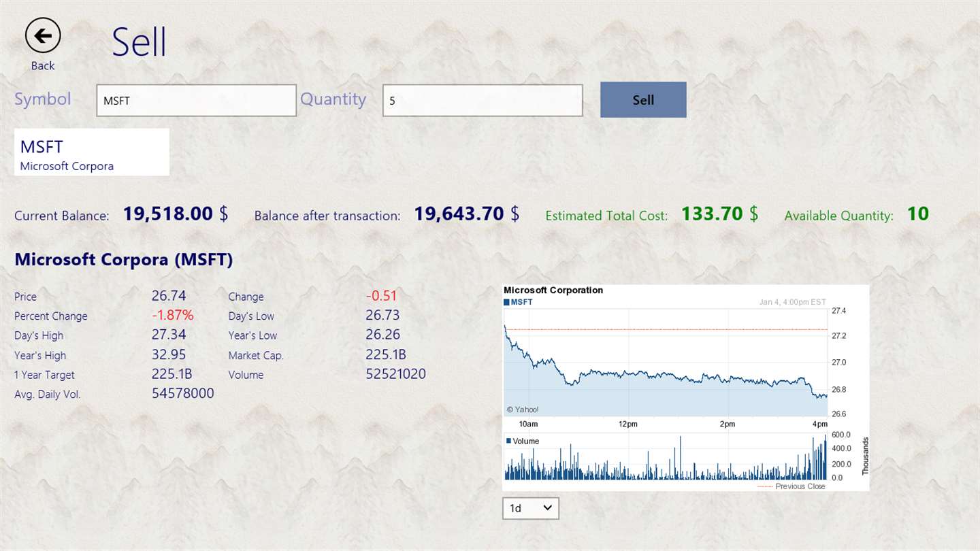This screenshot has width=980, height=551.
Task: Focus the Quantity input field
Action: tap(483, 100)
